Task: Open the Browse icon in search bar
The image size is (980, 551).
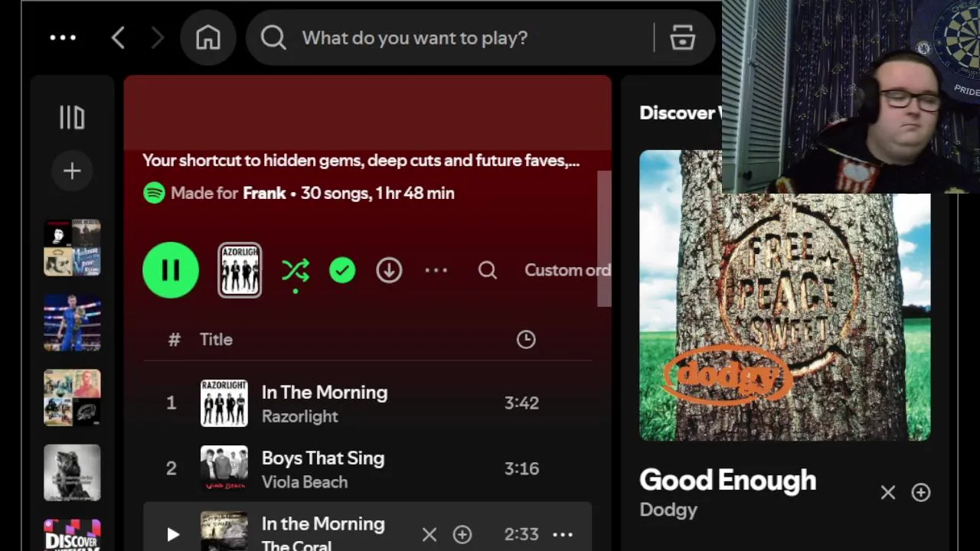Action: point(682,37)
